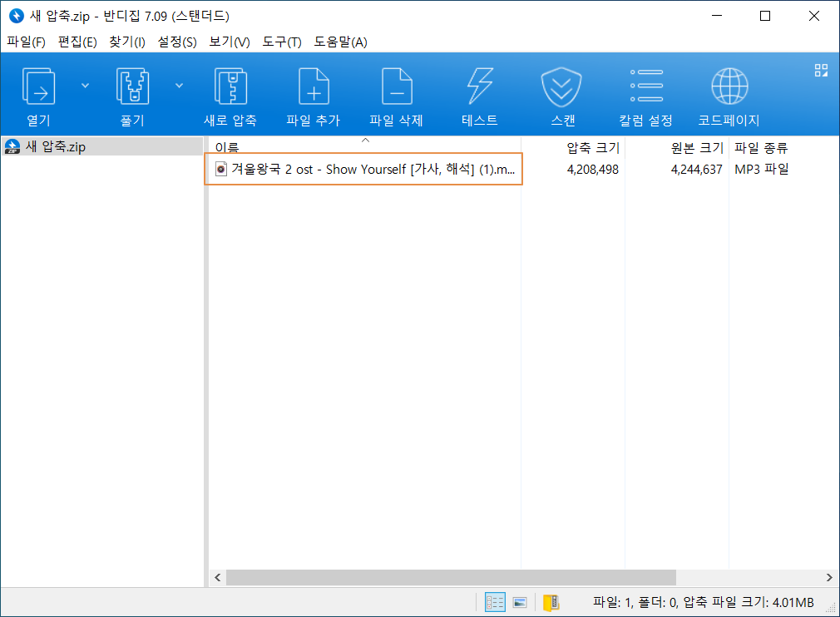The image size is (840, 617).
Task: Open the 도구(T) menu
Action: tap(282, 42)
